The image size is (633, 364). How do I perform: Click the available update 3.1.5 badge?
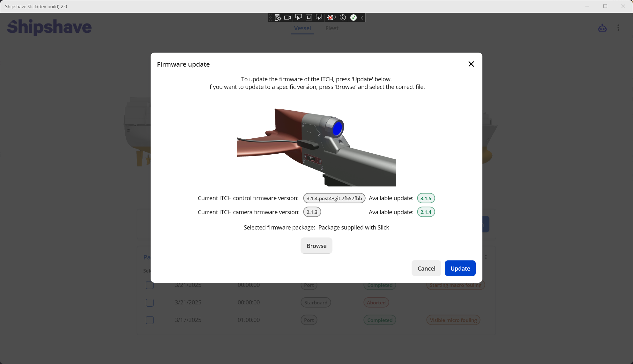coord(426,198)
